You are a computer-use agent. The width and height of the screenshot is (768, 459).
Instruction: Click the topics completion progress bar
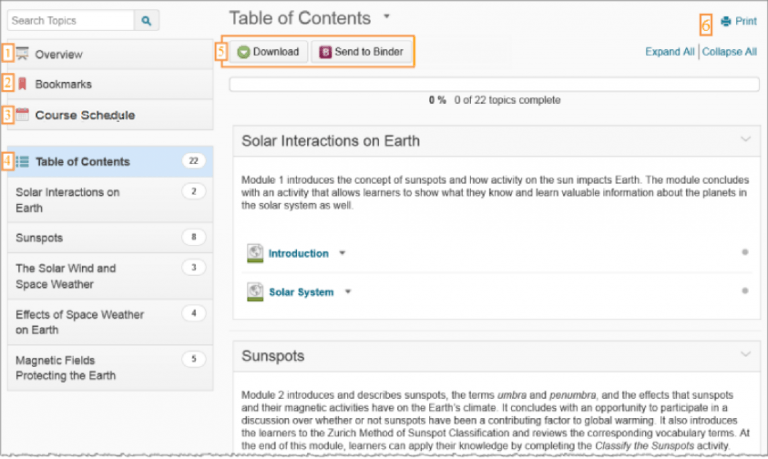(x=493, y=84)
